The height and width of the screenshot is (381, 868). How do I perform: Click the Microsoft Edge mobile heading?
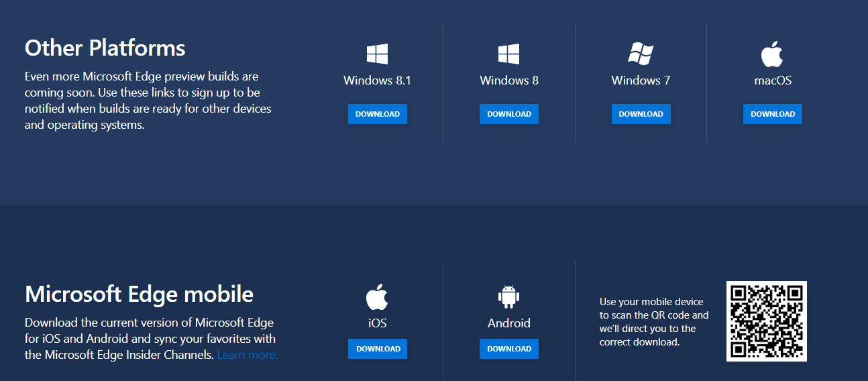tap(140, 294)
